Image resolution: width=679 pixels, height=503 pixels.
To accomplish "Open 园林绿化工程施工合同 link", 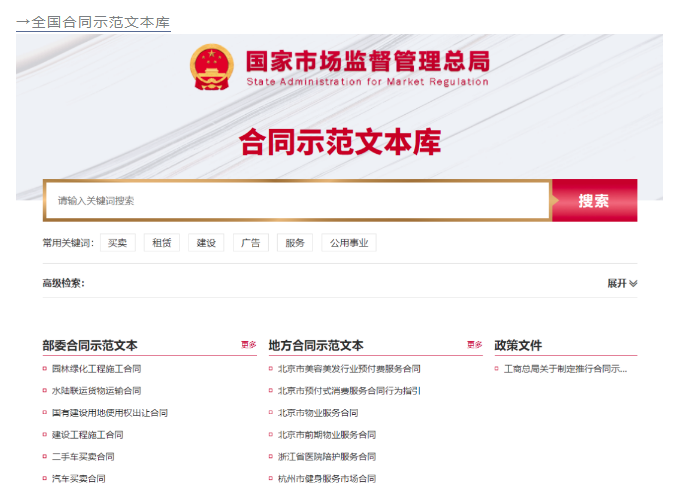I will (x=96, y=369).
